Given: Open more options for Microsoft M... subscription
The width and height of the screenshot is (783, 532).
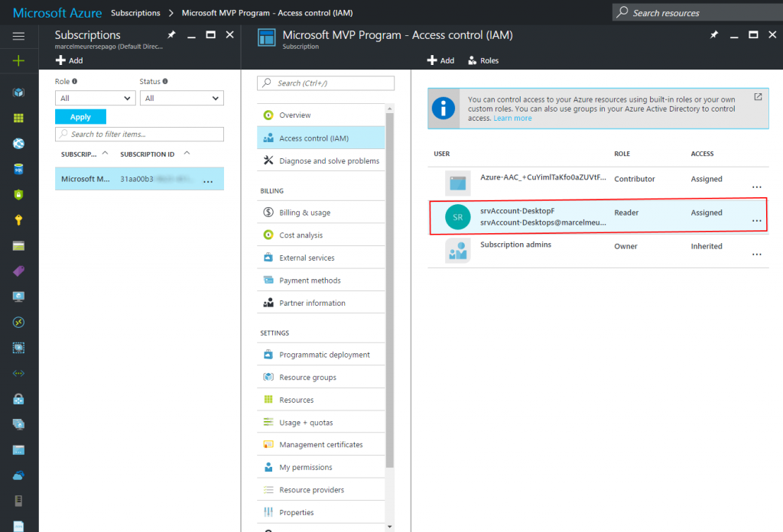Looking at the screenshot, I should (x=208, y=182).
